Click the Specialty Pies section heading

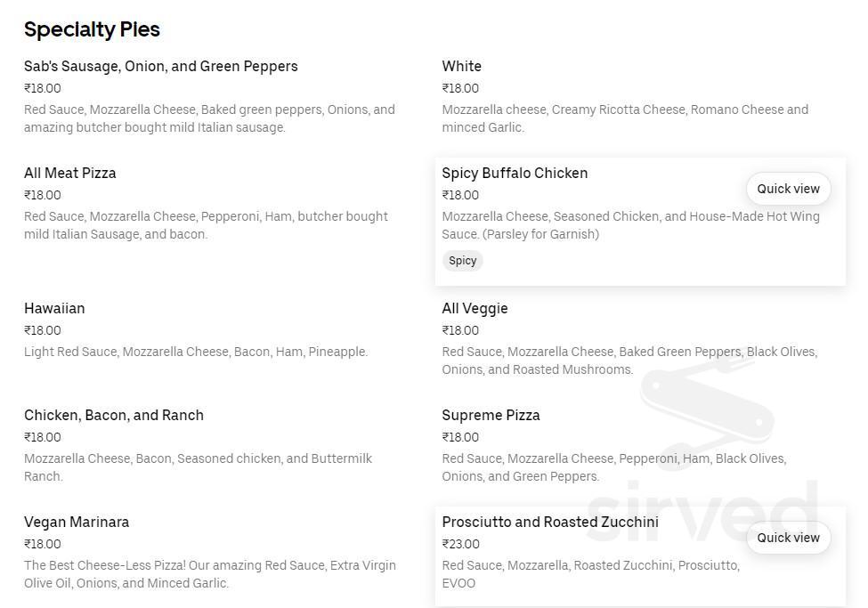coord(92,29)
